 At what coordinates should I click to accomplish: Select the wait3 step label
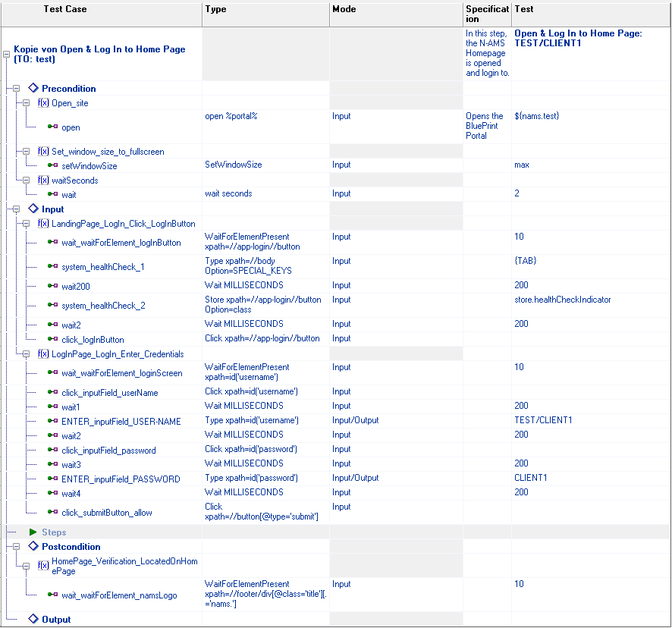click(x=71, y=464)
